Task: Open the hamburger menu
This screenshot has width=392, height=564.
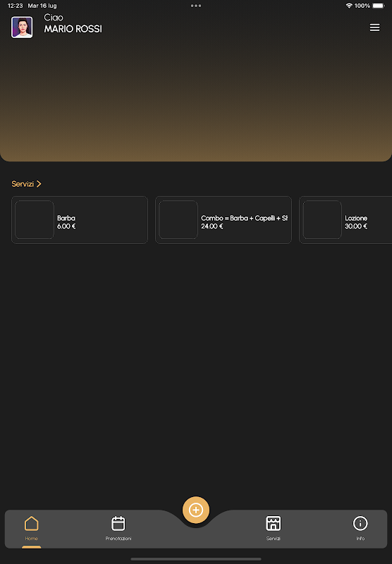Action: tap(374, 27)
